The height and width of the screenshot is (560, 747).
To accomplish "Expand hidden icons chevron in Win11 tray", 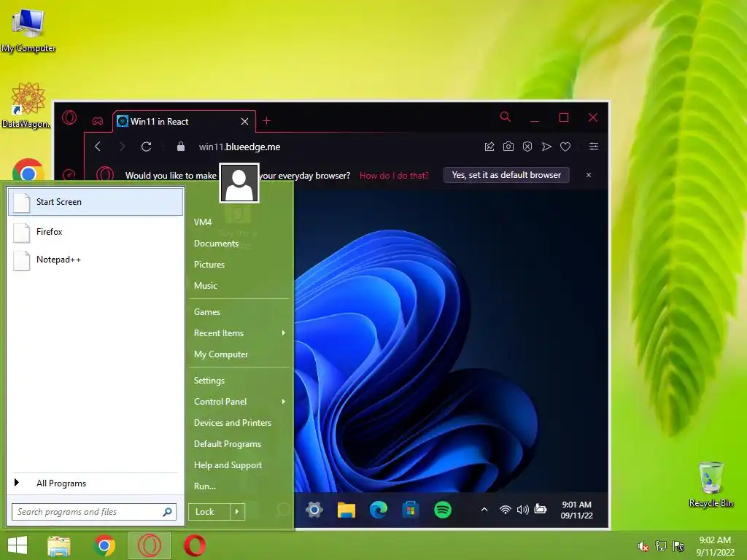I will point(484,510).
